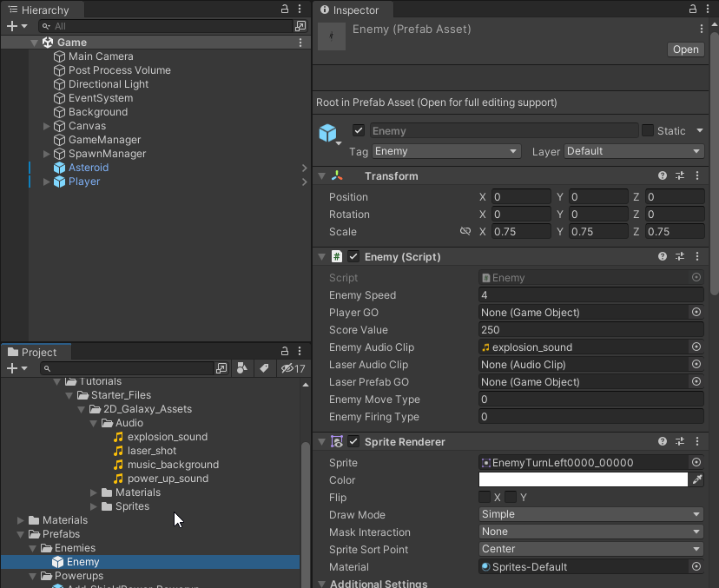Toggle hidden packages visibility count 17
This screenshot has width=719, height=588.
pos(293,368)
